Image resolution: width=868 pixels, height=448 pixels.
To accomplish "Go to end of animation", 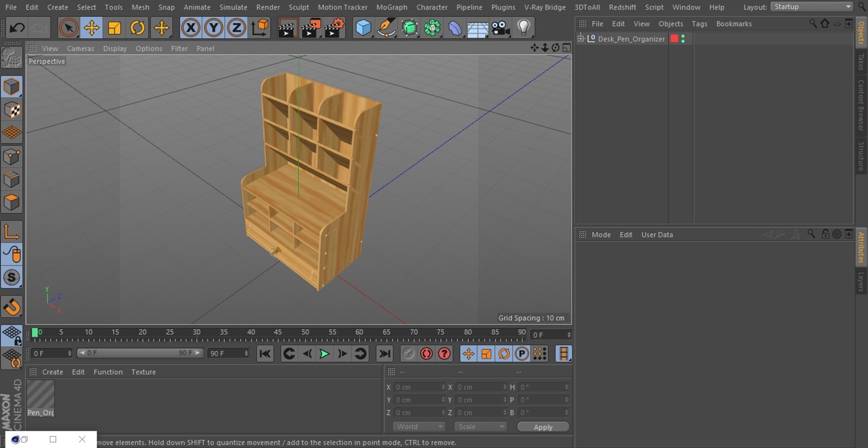I will (x=385, y=354).
